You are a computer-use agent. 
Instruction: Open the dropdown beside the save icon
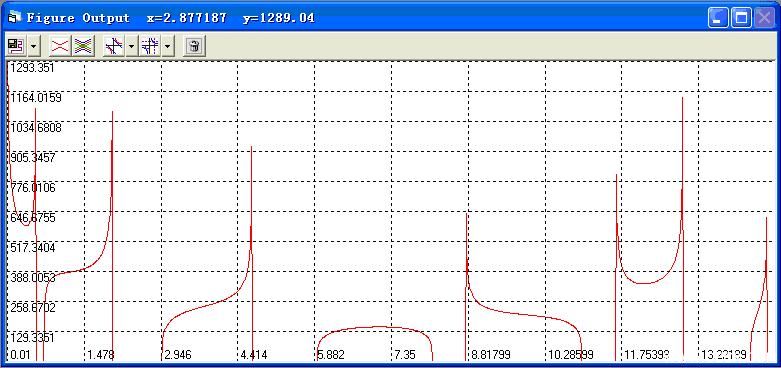pyautogui.click(x=33, y=46)
